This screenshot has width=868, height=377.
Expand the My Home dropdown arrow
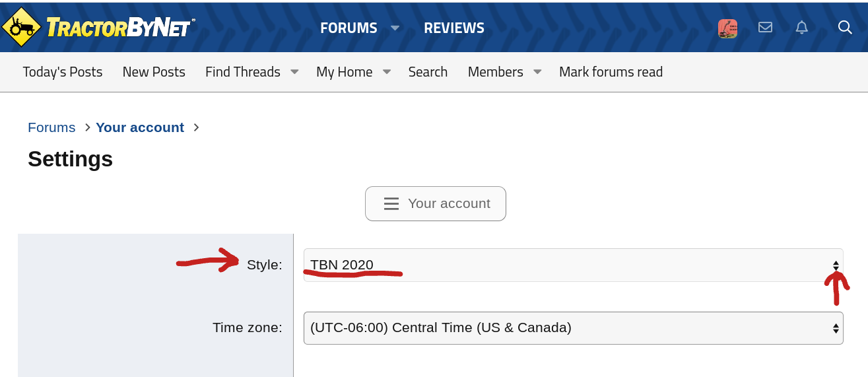pyautogui.click(x=387, y=72)
